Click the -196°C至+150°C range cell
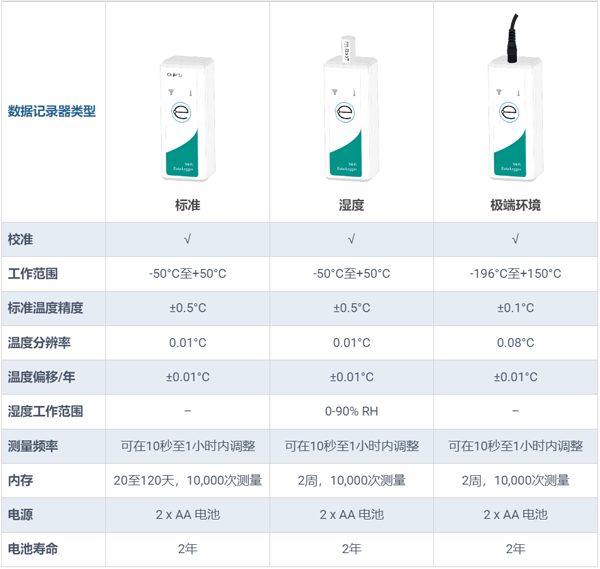Image resolution: width=600 pixels, height=569 pixels. click(x=515, y=274)
